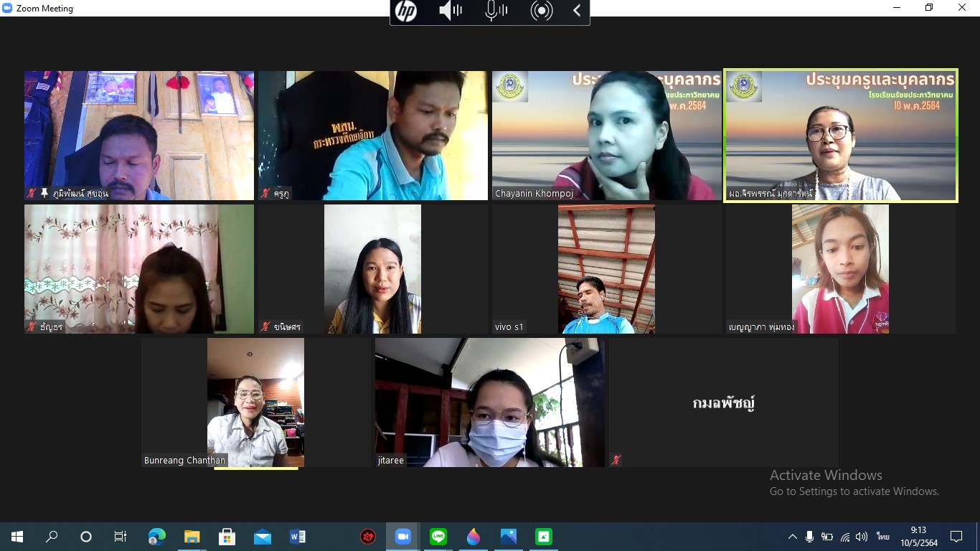Open the Windows notification center

click(x=956, y=537)
